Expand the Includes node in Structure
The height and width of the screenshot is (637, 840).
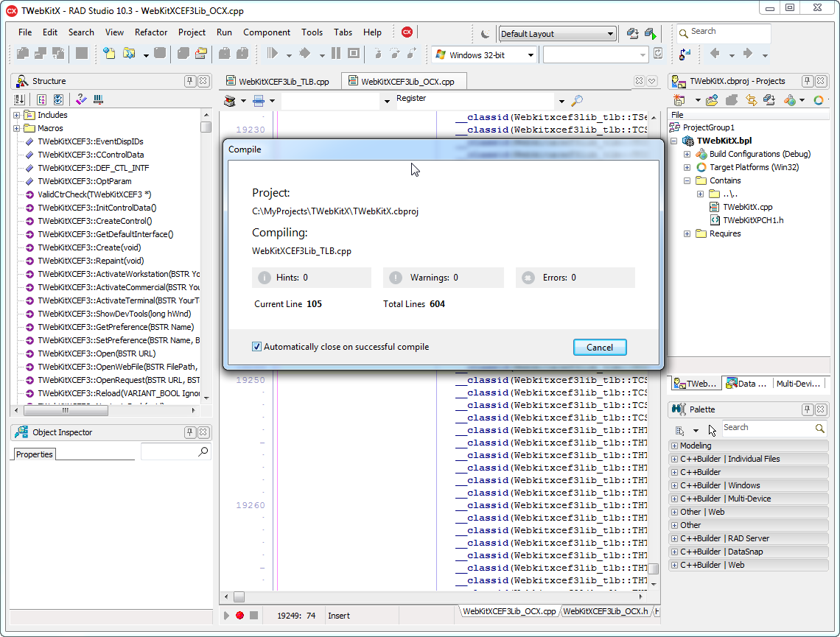17,115
